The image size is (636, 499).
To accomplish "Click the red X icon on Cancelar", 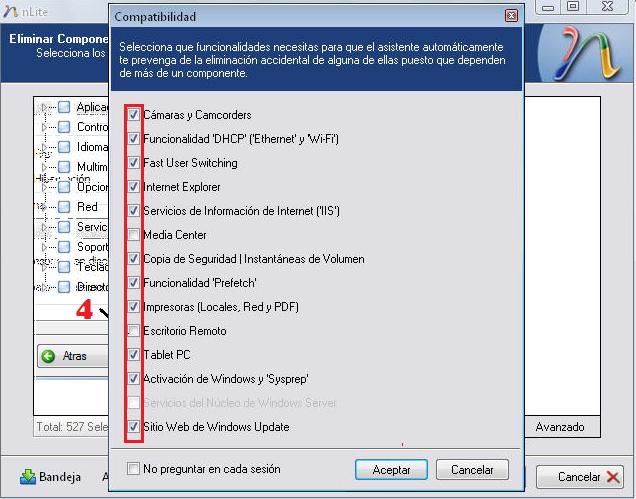I will pos(613,477).
